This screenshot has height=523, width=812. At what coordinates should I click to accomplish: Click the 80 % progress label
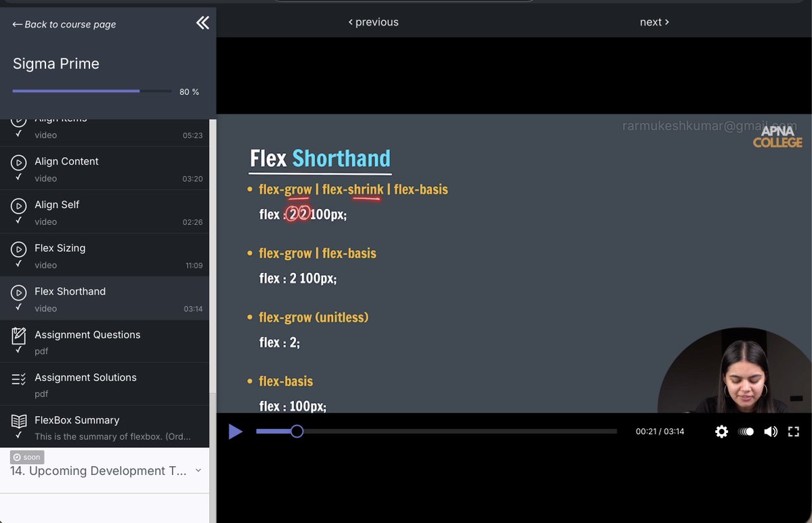(189, 91)
